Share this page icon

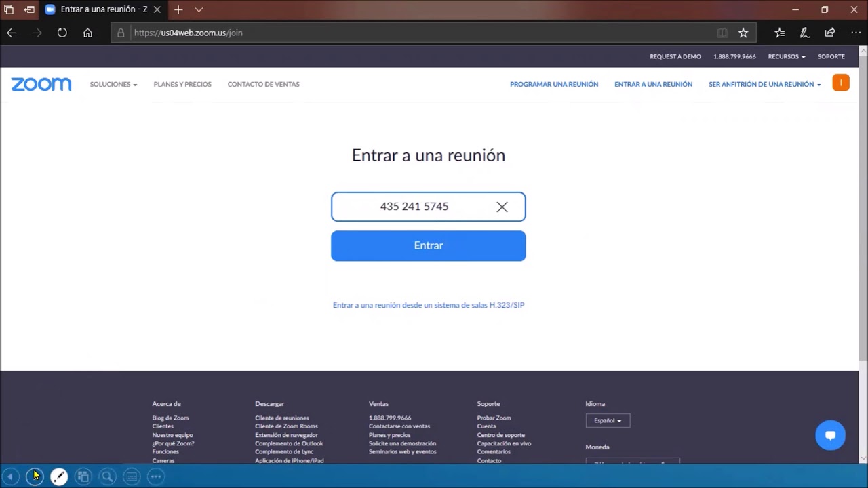(x=830, y=33)
